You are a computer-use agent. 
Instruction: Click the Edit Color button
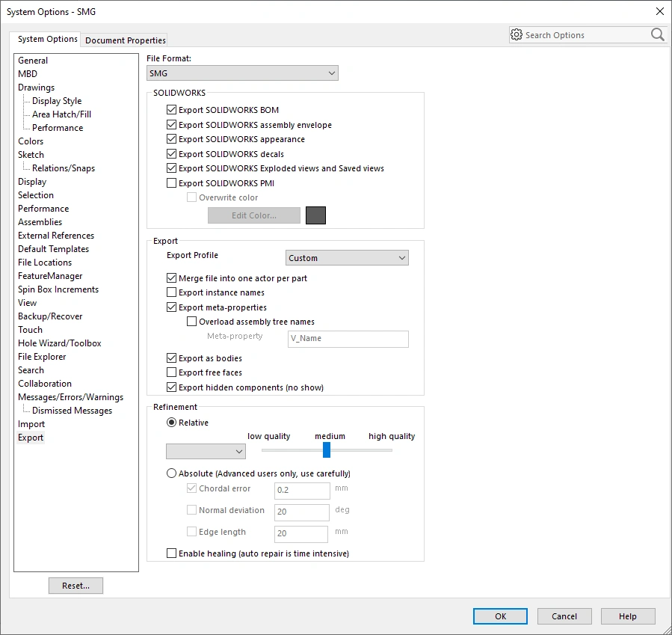tap(254, 215)
